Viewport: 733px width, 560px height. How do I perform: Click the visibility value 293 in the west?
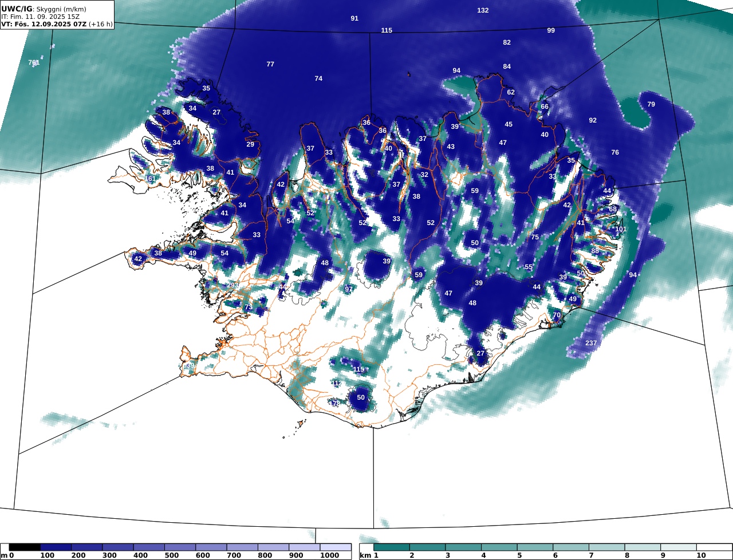coord(232,285)
